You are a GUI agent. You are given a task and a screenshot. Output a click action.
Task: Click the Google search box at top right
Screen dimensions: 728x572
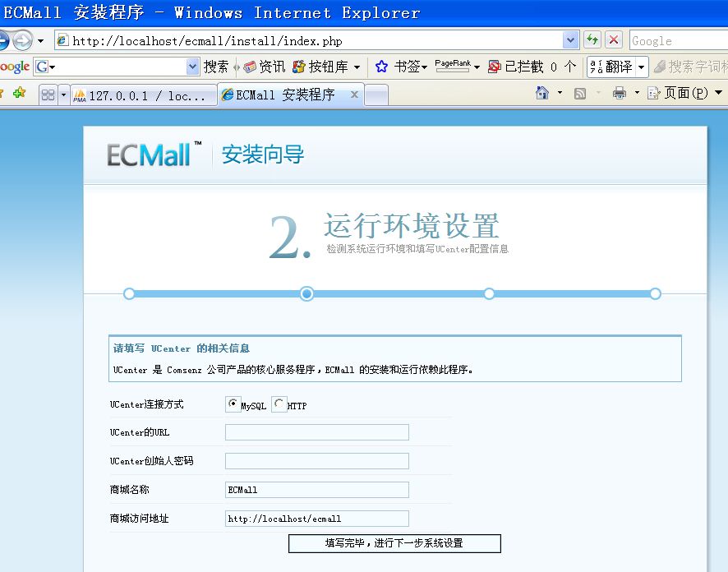679,40
